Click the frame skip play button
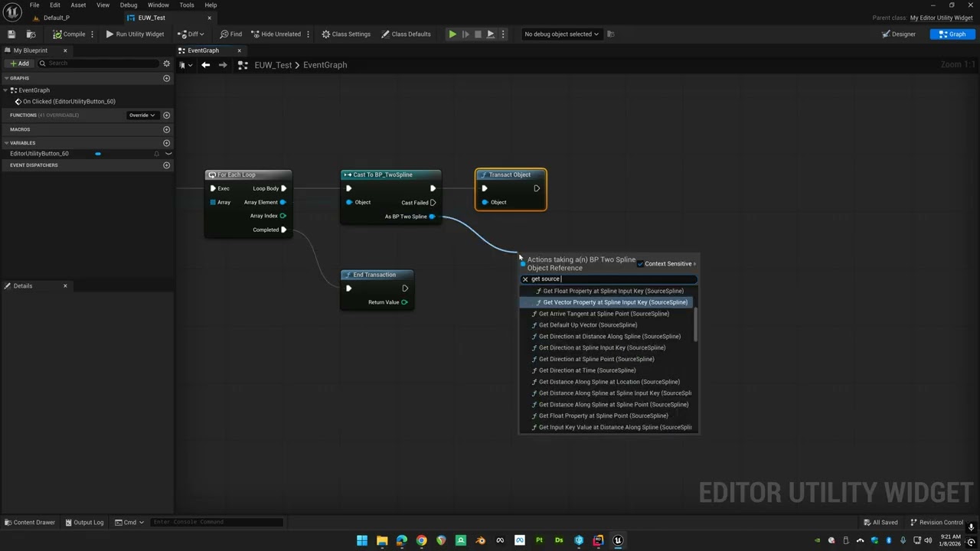980x551 pixels. tap(465, 34)
